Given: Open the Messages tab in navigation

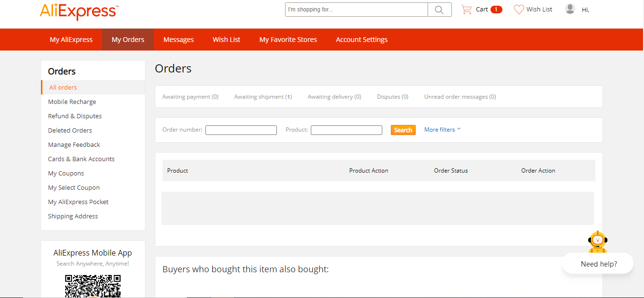Looking at the screenshot, I should [x=178, y=40].
